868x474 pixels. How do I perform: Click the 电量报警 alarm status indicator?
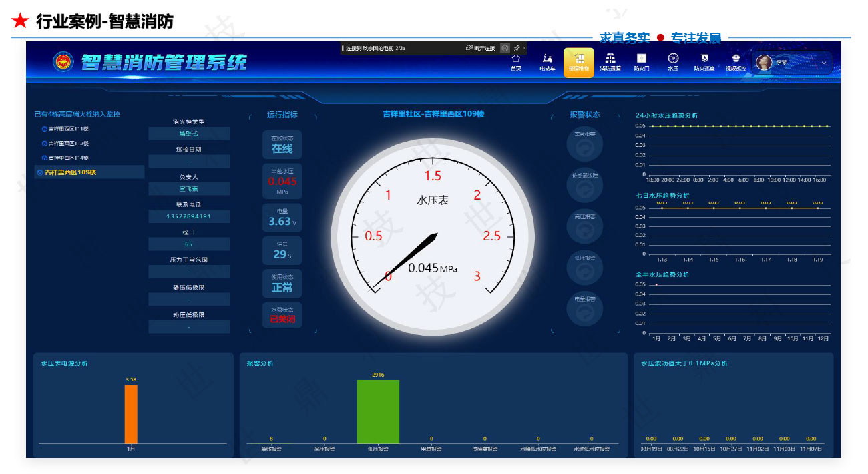(x=584, y=310)
